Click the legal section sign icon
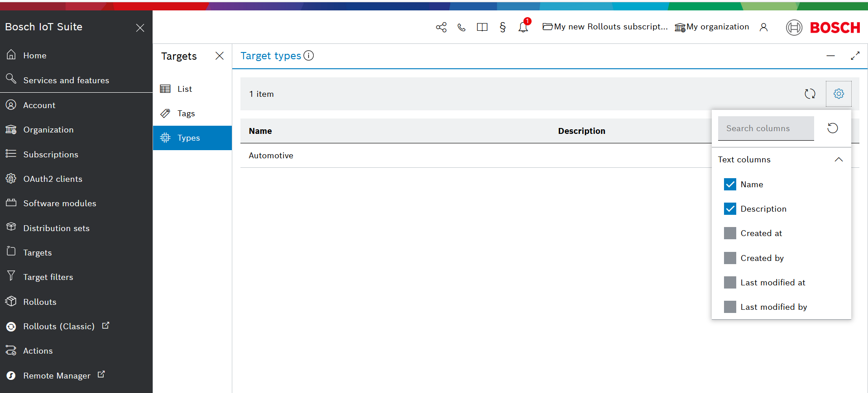 point(503,27)
